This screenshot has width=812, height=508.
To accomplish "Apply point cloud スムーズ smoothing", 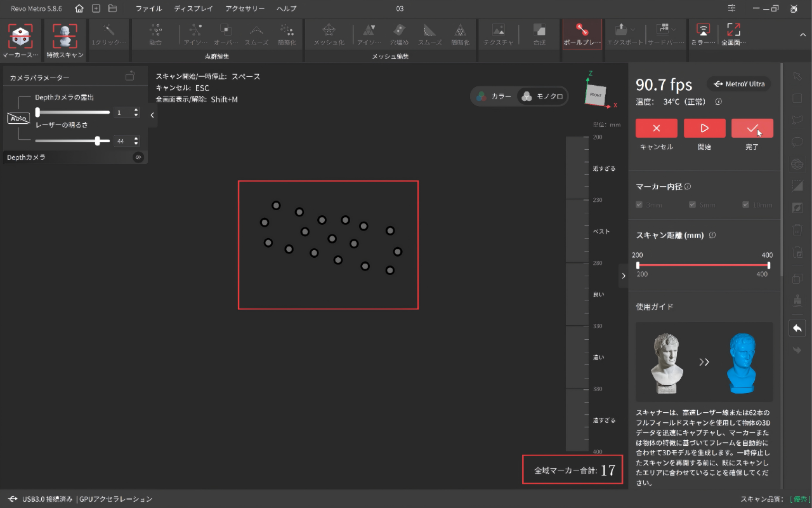I will tap(256, 35).
